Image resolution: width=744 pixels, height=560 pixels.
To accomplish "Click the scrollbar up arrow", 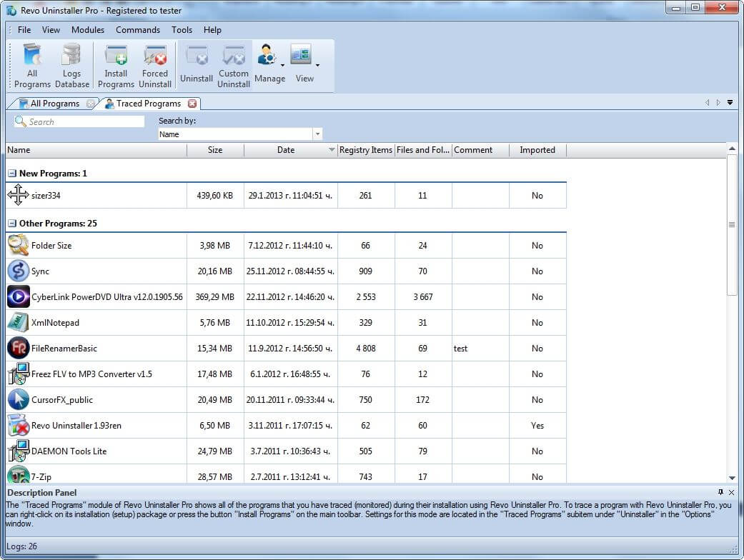I will [x=732, y=149].
